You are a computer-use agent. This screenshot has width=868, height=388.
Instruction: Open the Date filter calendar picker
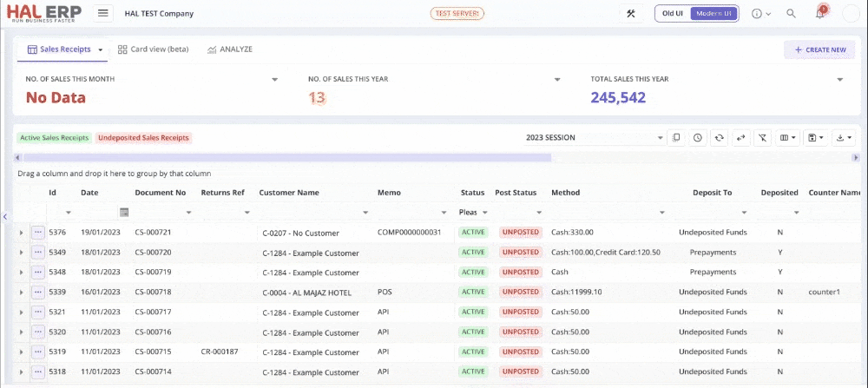click(124, 212)
